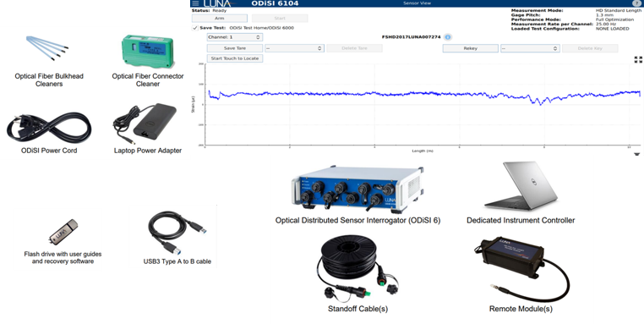Click the Optical Fiber Bulkhead Cleaners image
Image resolution: width=644 pixels, height=324 pixels.
pyautogui.click(x=47, y=48)
